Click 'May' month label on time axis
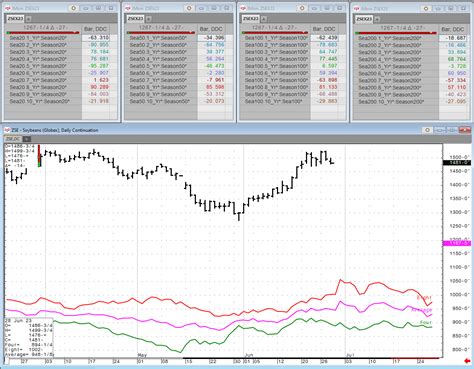Image resolution: width=474 pixels, height=369 pixels. click(142, 355)
